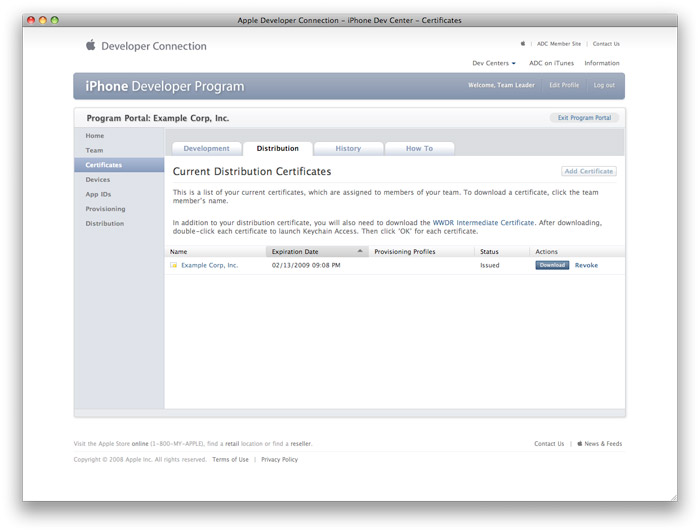This screenshot has width=700, height=532.
Task: Open ADC on iTunes link
Action: click(x=551, y=63)
